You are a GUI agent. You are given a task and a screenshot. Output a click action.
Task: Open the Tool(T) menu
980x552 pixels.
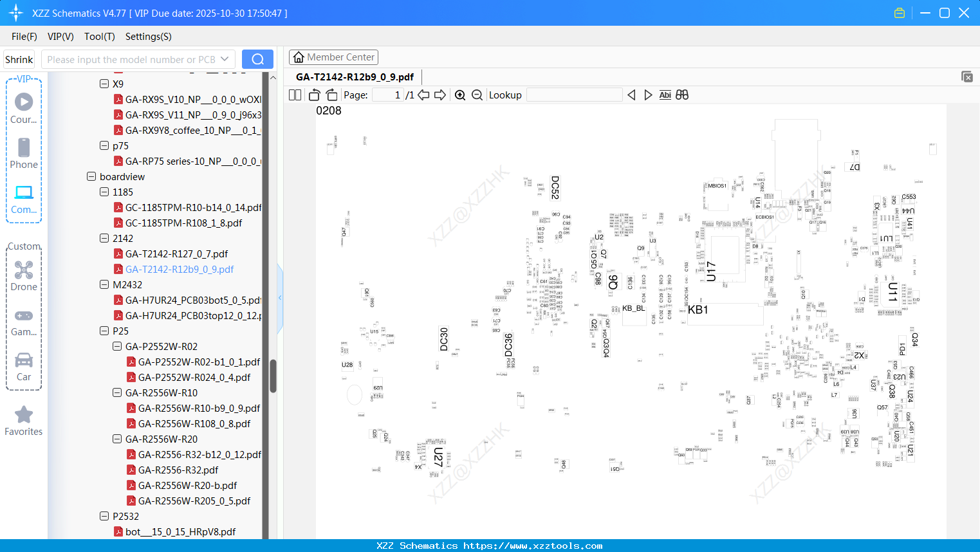tap(100, 37)
